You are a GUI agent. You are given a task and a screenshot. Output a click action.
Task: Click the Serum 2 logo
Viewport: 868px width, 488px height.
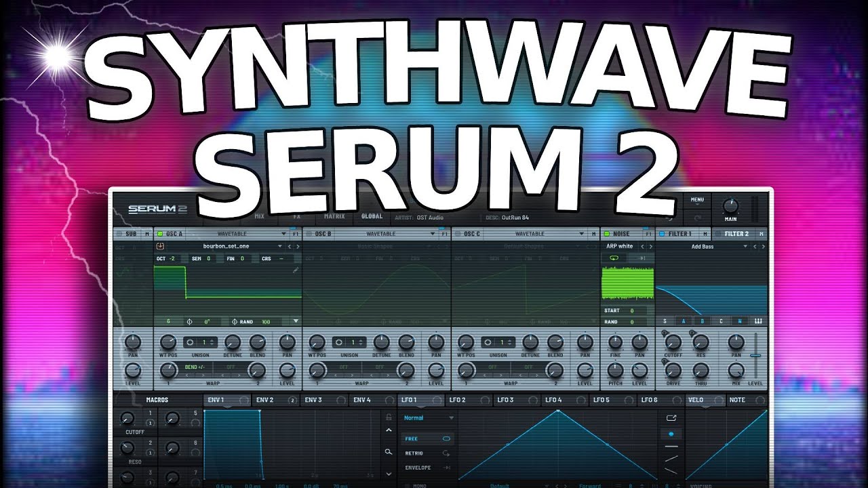[x=157, y=209]
